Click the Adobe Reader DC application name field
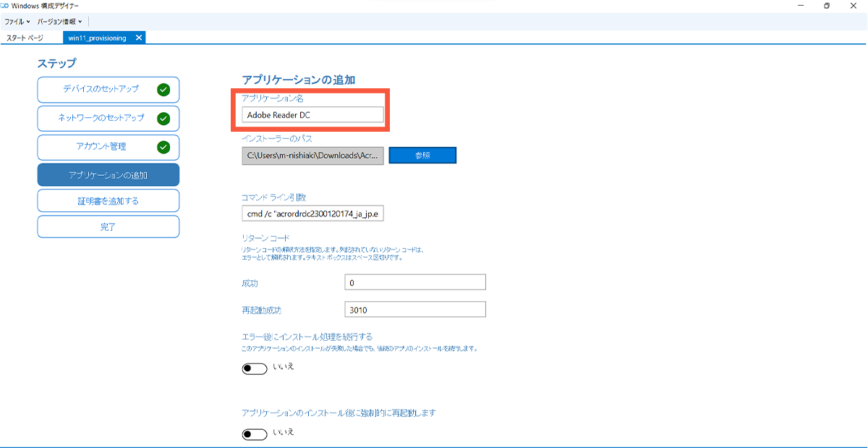868x448 pixels. point(312,114)
